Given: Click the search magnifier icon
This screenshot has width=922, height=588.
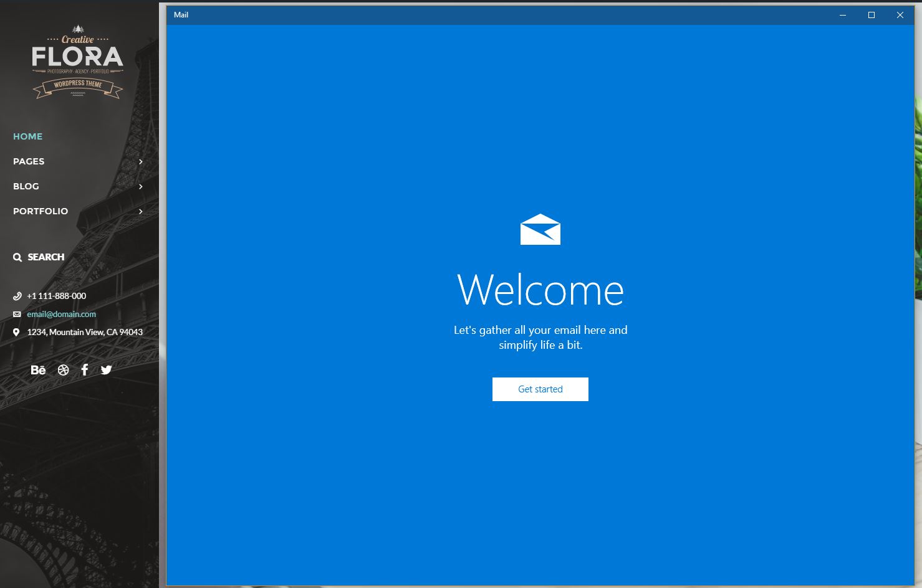Looking at the screenshot, I should [17, 257].
